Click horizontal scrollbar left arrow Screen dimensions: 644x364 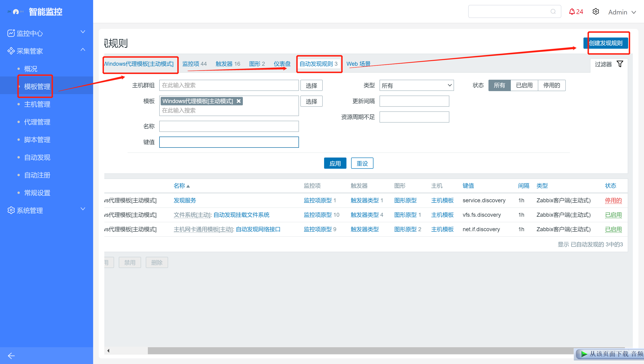coord(108,350)
